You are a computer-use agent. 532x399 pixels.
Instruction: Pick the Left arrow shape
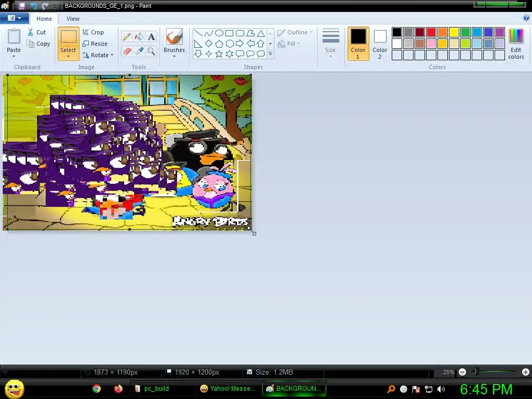(x=250, y=44)
